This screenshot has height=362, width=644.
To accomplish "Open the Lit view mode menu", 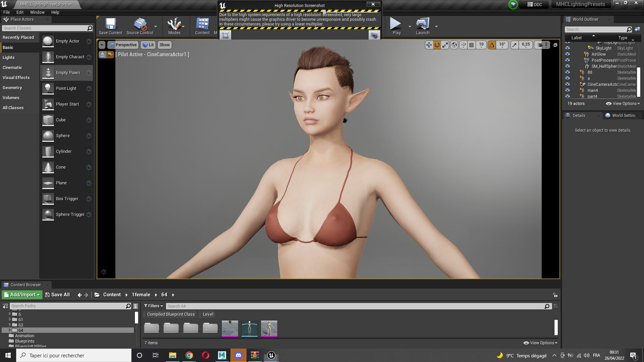I will [x=148, y=45].
